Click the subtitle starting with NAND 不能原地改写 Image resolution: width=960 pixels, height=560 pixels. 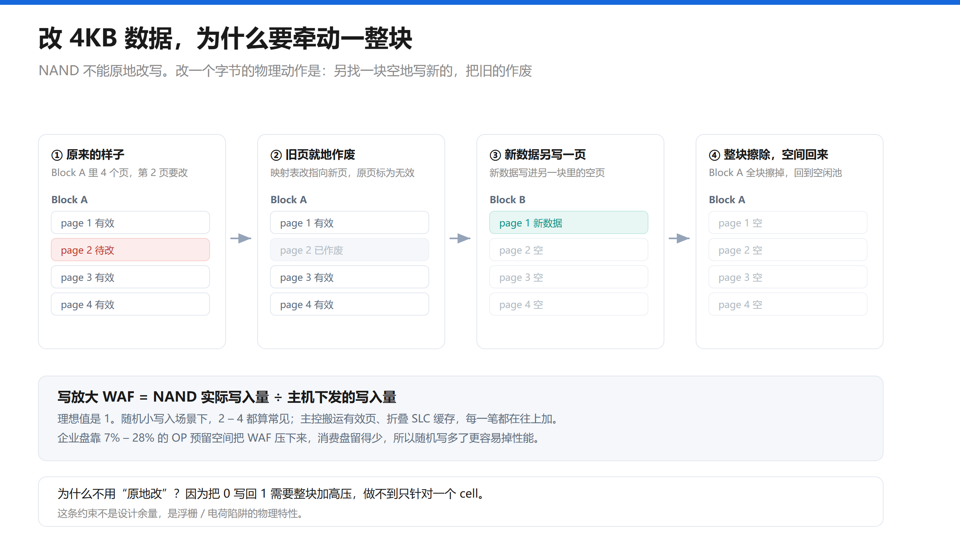285,71
